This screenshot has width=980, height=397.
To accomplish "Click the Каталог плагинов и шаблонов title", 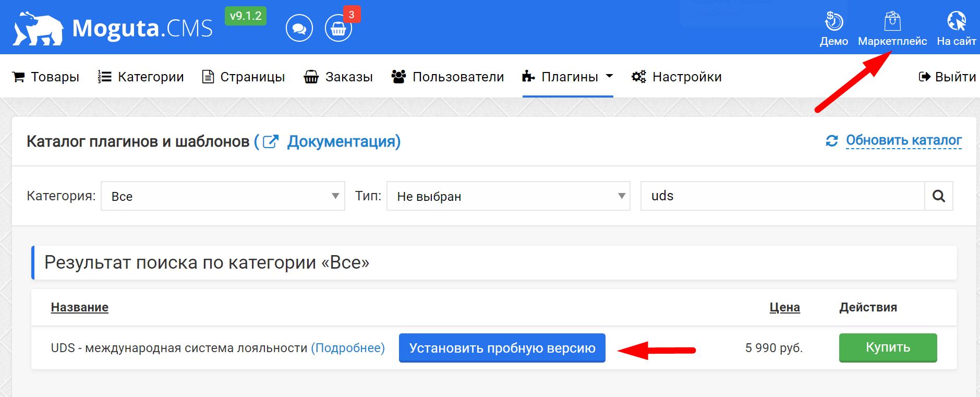I will 138,141.
